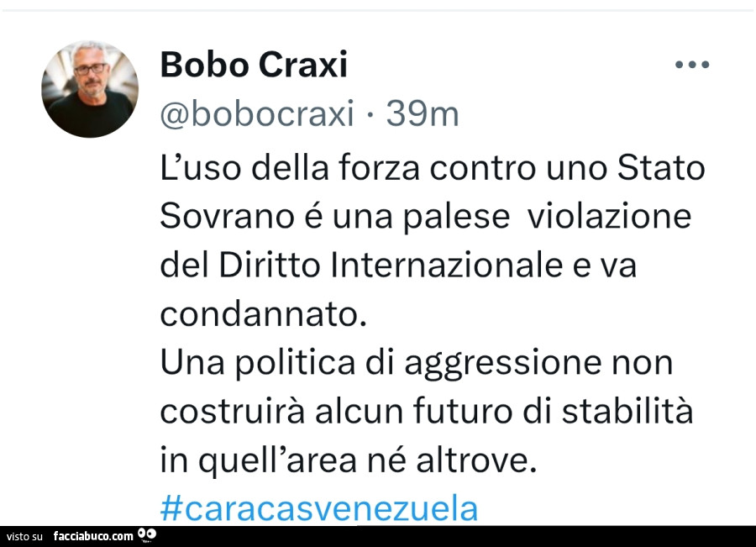756x547 pixels.
Task: Visit the facciabuco.com watermark link
Action: coord(93,536)
